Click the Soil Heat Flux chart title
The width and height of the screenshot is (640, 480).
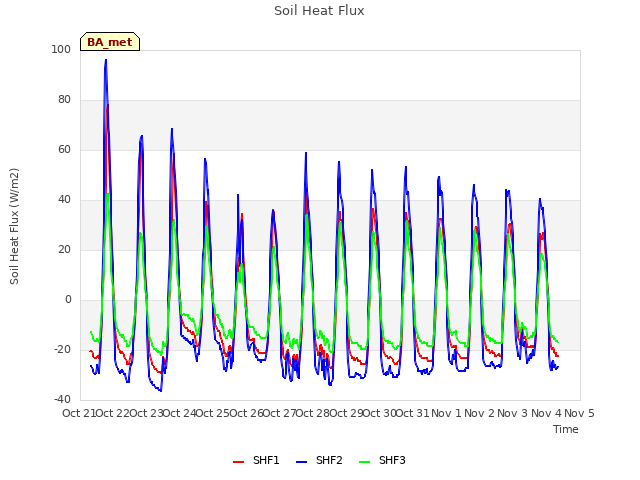click(x=319, y=11)
